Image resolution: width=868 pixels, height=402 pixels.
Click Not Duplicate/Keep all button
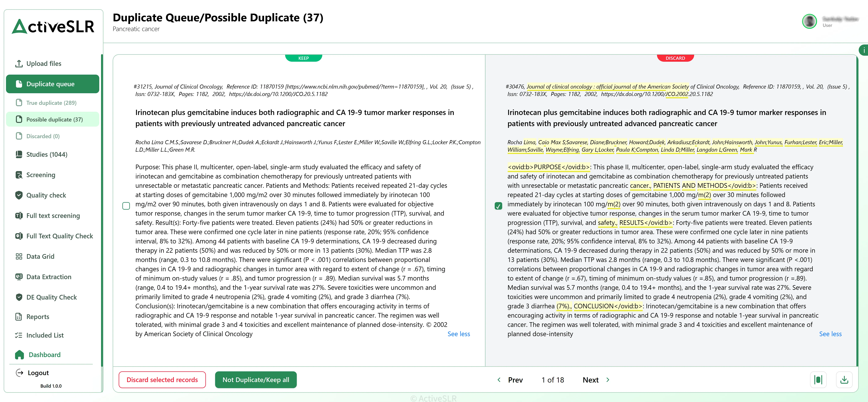coord(256,380)
